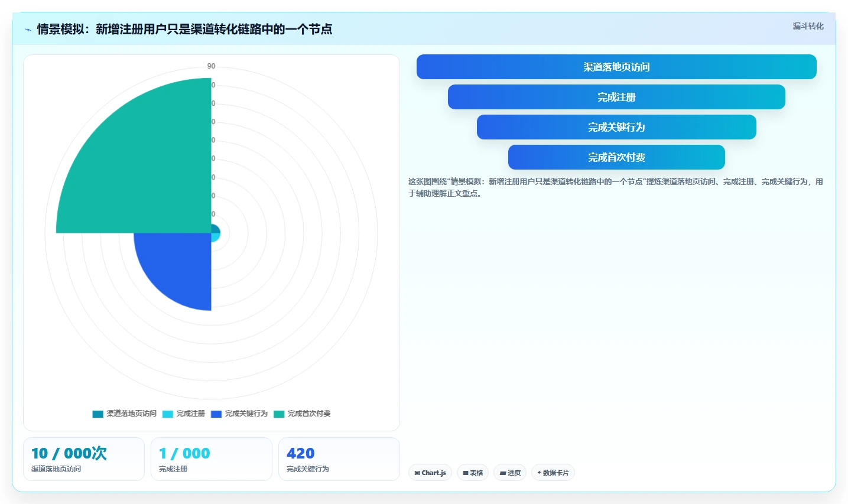Click the chart description paragraph text
This screenshot has height=504, width=848.
click(615, 187)
